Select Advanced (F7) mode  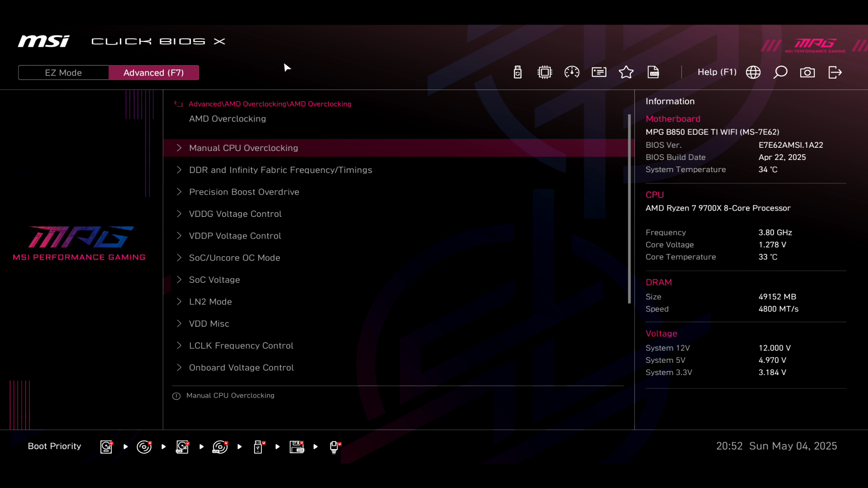tap(154, 73)
